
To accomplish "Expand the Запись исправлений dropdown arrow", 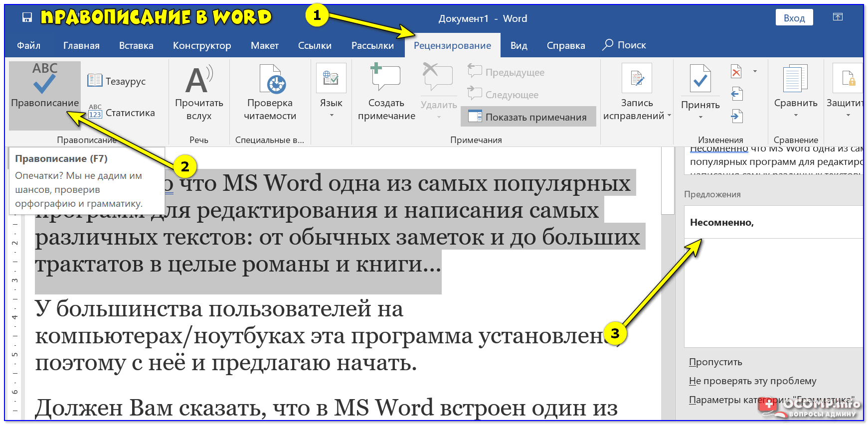I will point(669,116).
